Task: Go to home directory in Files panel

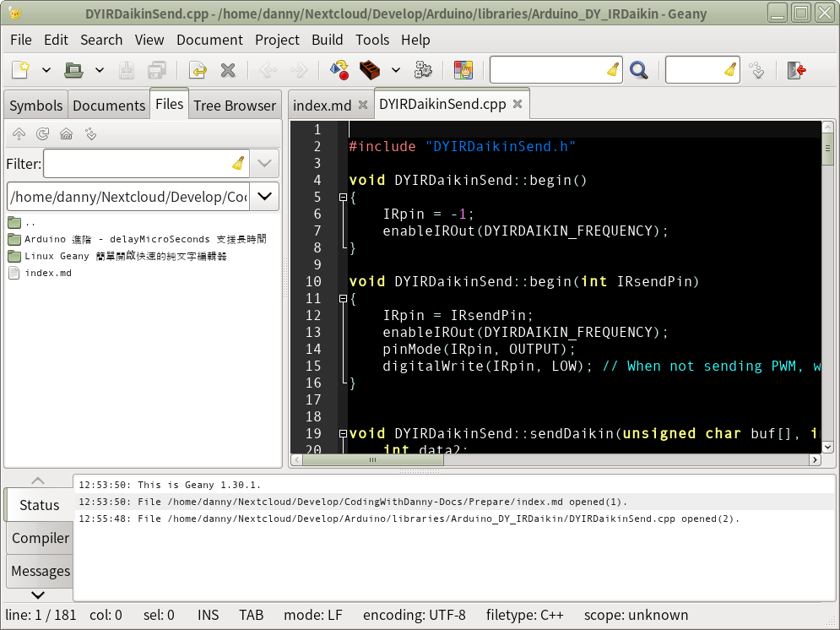Action: click(x=66, y=133)
